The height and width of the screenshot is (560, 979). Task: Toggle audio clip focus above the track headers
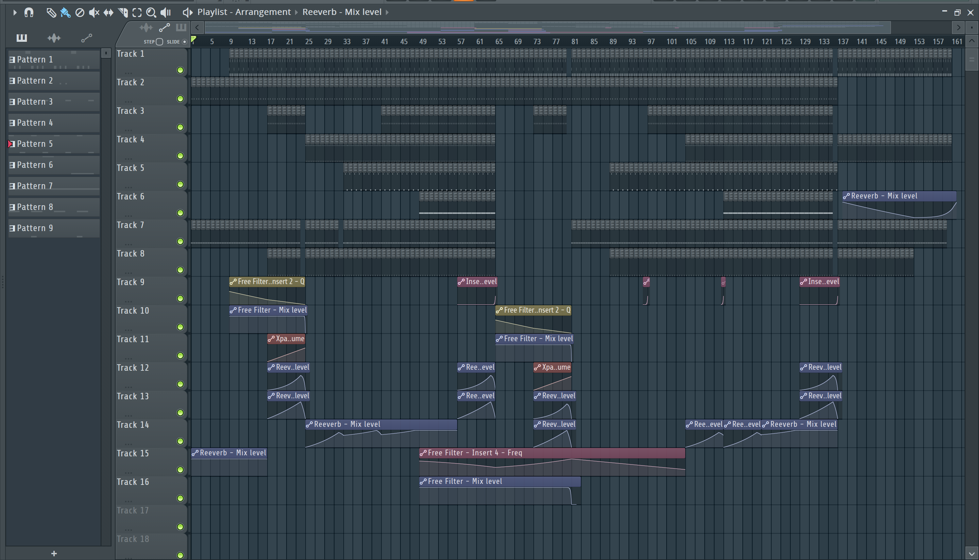point(146,27)
